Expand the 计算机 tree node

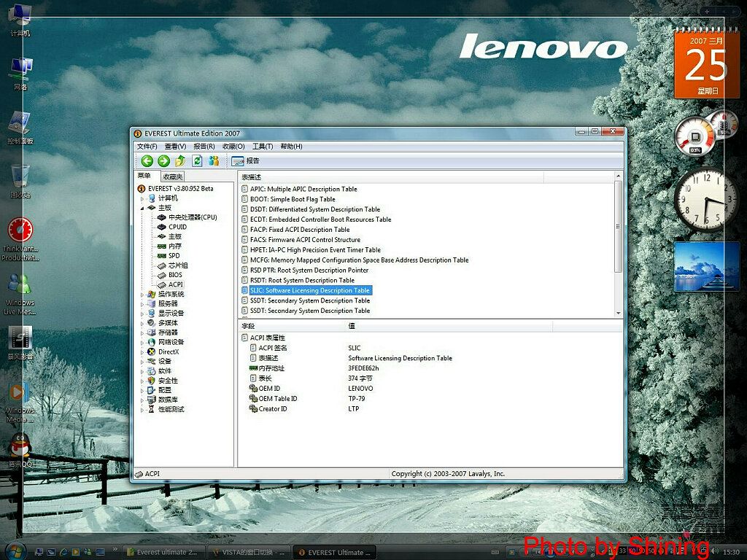point(142,198)
